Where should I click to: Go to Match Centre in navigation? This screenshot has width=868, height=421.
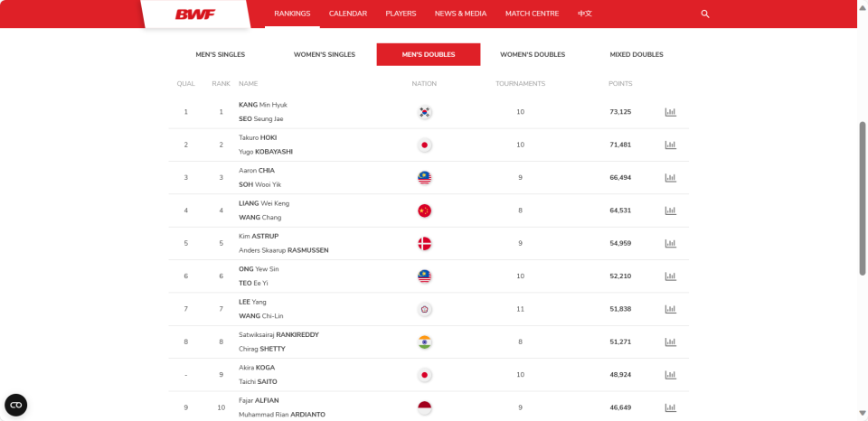pos(532,14)
